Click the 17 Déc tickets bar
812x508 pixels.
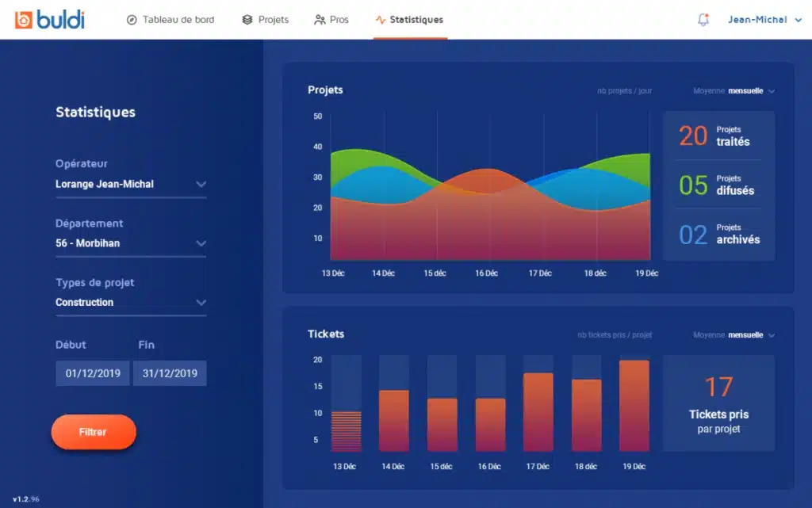click(538, 412)
